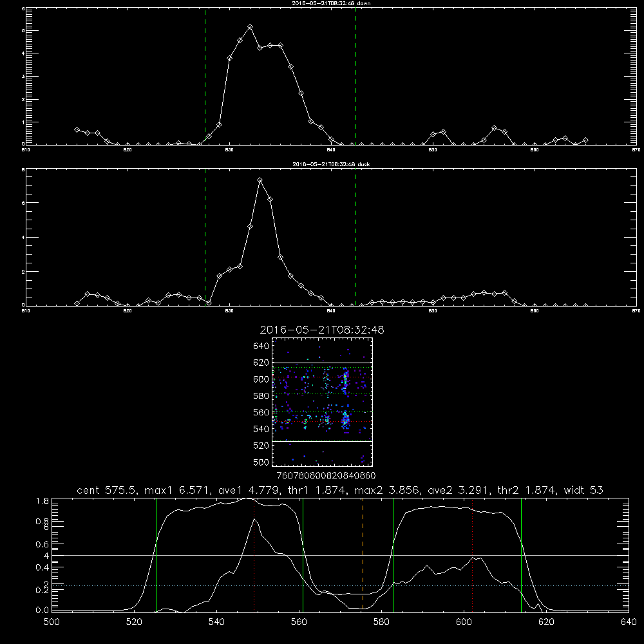Click the red dotted line near 602 in bottom plot

coord(472,554)
